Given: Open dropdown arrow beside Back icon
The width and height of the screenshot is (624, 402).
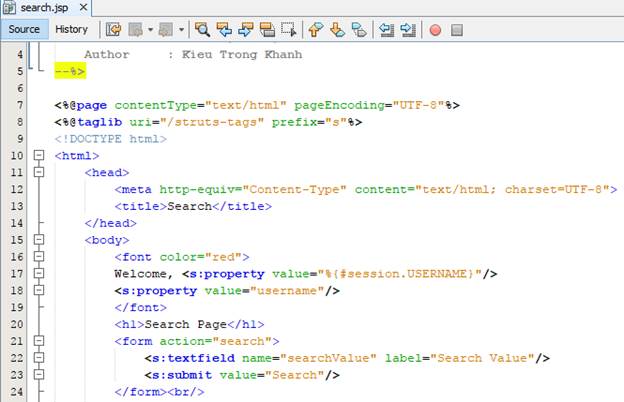Looking at the screenshot, I should pos(150,30).
